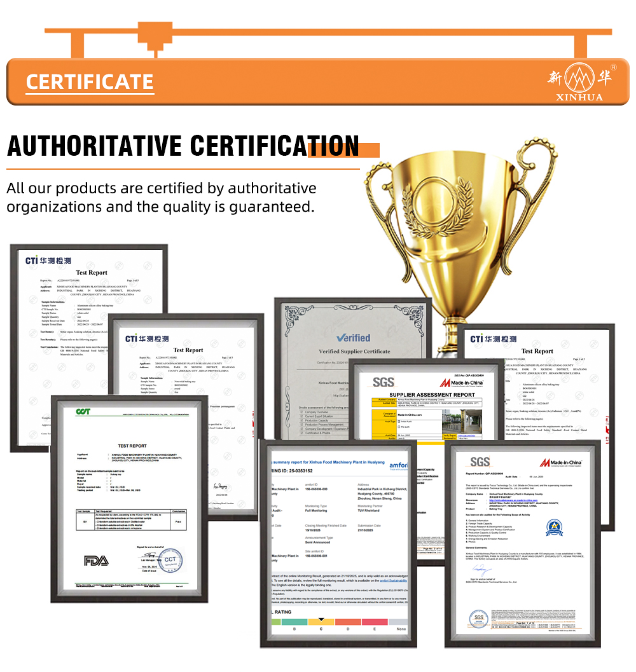Viewport: 636px width, 672px height.
Task: Click the XINHUA wordmark under the logo
Action: coord(579,97)
